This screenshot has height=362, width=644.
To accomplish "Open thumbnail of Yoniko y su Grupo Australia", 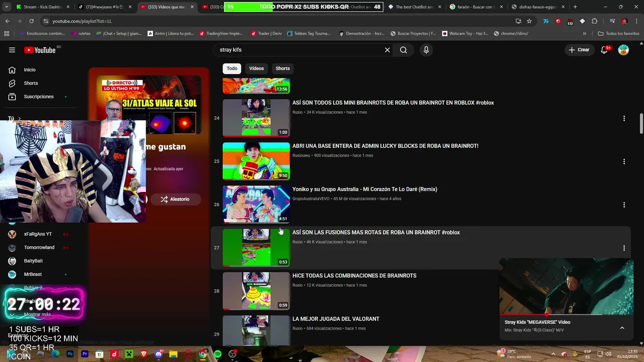I will tap(256, 204).
